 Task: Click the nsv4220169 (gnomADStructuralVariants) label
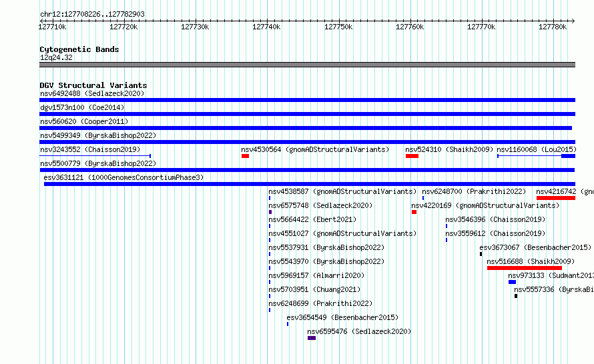pos(485,205)
